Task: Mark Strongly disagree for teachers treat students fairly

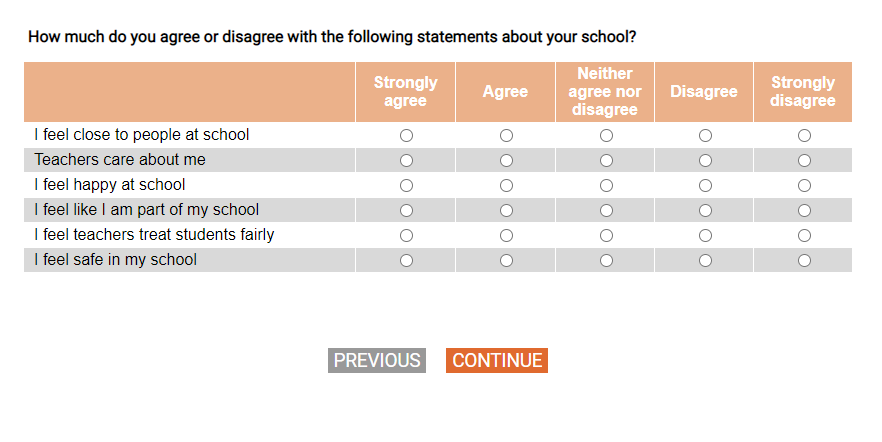Action: click(804, 236)
